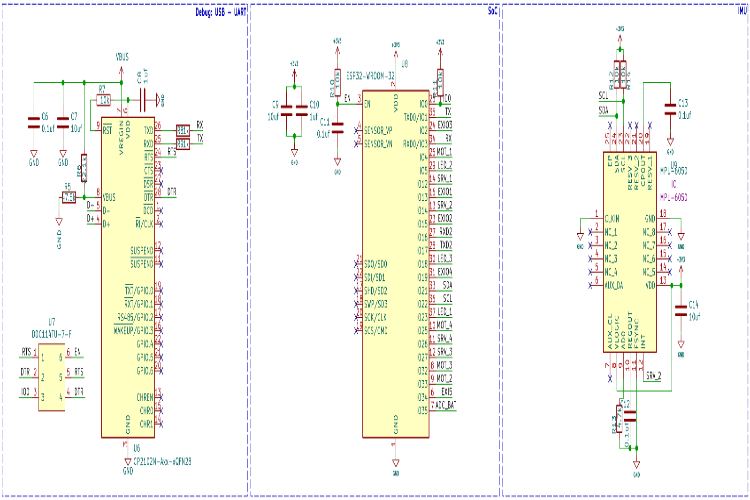Select the CP2102N-Axx-xQFN28 part value text

pyautogui.click(x=163, y=461)
